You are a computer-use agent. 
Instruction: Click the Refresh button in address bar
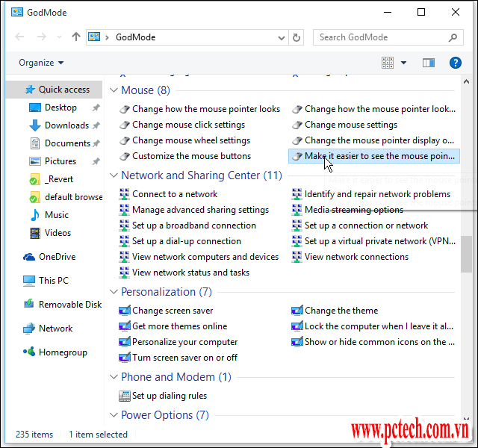297,37
